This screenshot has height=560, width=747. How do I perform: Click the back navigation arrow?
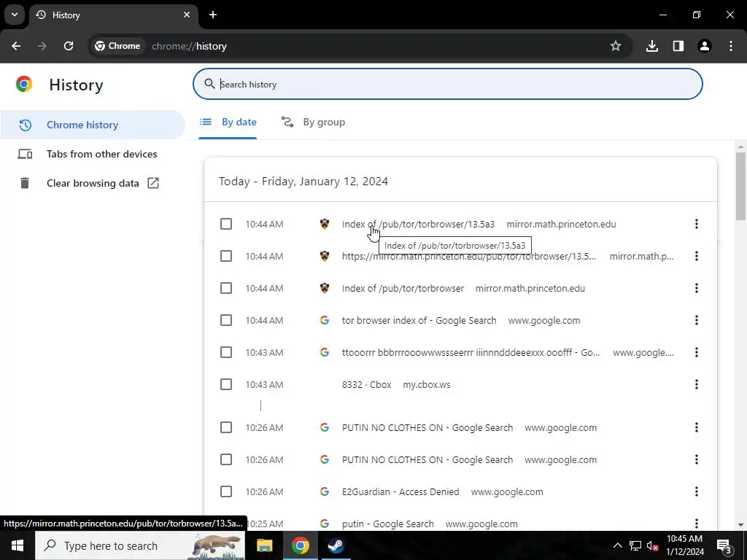[16, 46]
